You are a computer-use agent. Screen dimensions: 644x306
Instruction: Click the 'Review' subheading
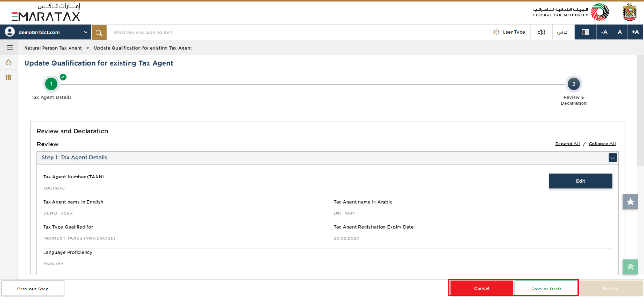pyautogui.click(x=47, y=144)
